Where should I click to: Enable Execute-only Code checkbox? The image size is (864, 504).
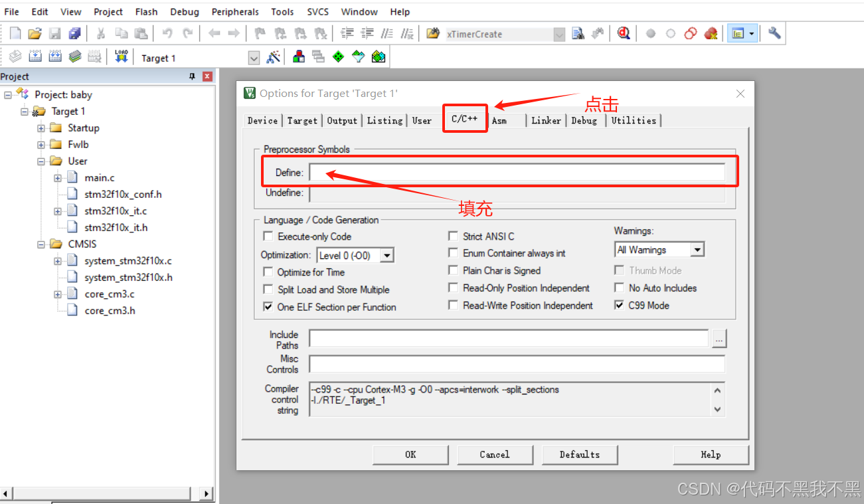pyautogui.click(x=268, y=236)
